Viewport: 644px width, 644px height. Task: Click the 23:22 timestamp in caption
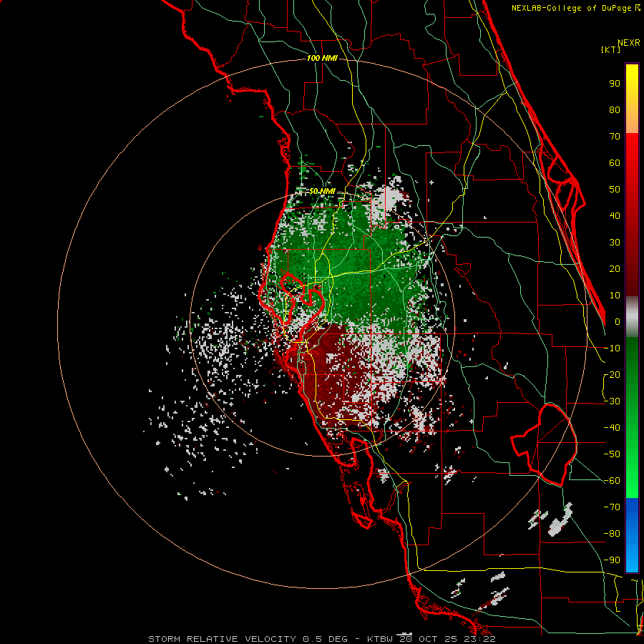(x=480, y=639)
